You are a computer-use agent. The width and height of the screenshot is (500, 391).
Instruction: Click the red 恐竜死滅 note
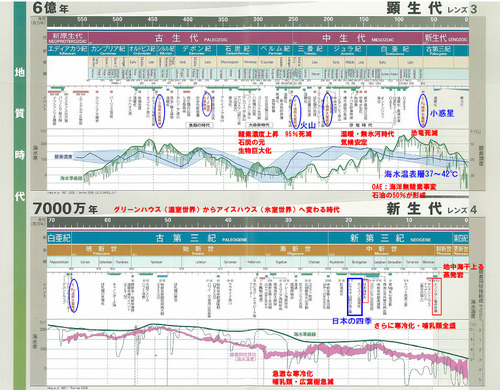click(x=424, y=133)
